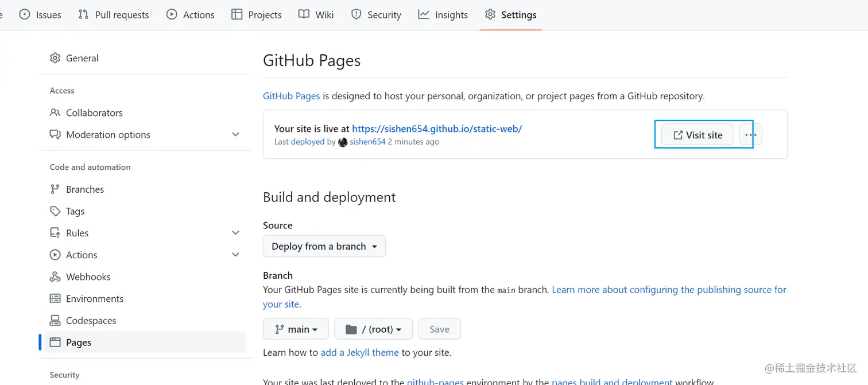868x385 pixels.
Task: Click the deployed link
Action: (308, 142)
